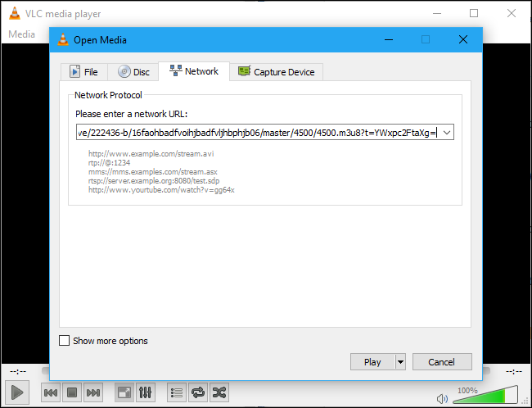The width and height of the screenshot is (532, 408).
Task: Stop playback using the stop button
Action: (x=72, y=392)
